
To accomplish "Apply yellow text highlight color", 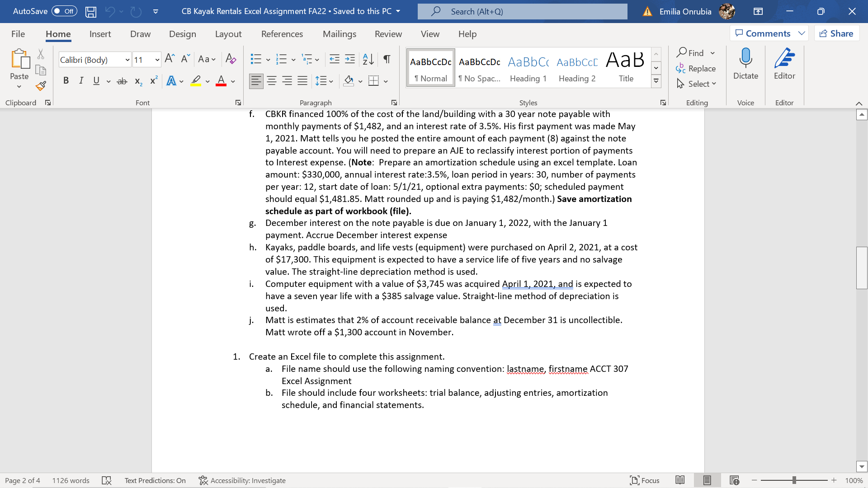I will coord(196,81).
